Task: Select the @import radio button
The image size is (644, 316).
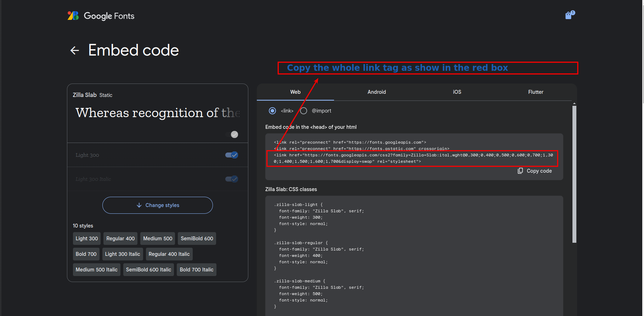Action: point(304,111)
